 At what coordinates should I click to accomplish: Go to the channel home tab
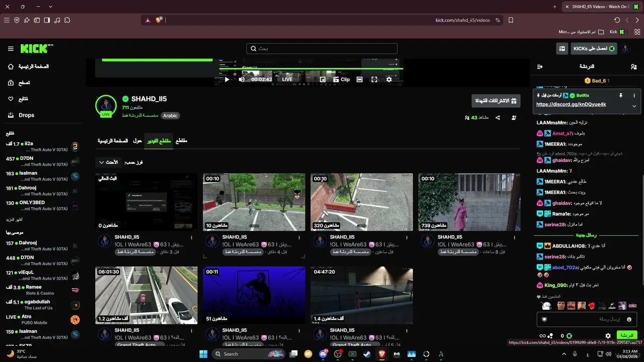(x=113, y=141)
